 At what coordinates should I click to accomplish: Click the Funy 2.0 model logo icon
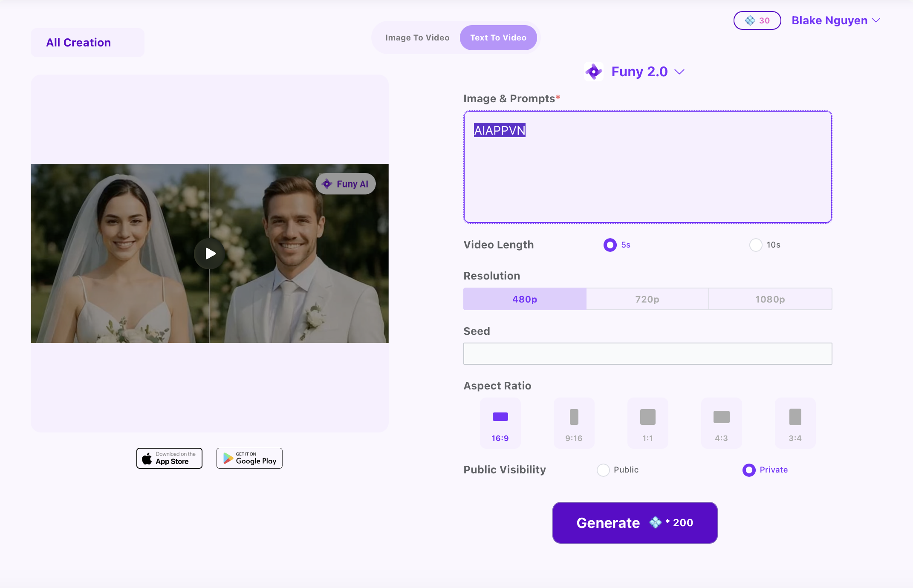point(593,72)
